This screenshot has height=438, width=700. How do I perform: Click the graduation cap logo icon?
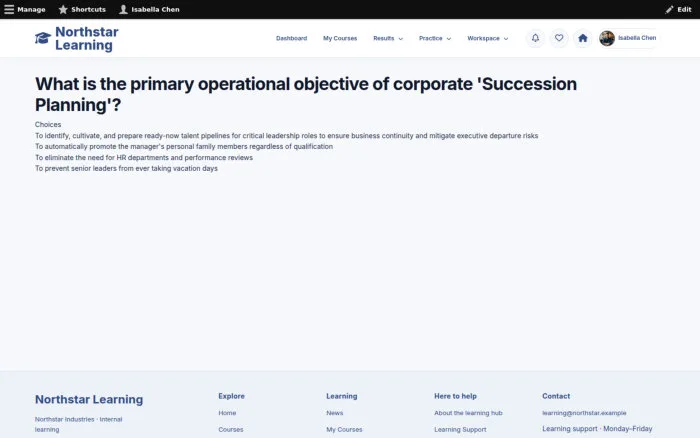[x=43, y=38]
